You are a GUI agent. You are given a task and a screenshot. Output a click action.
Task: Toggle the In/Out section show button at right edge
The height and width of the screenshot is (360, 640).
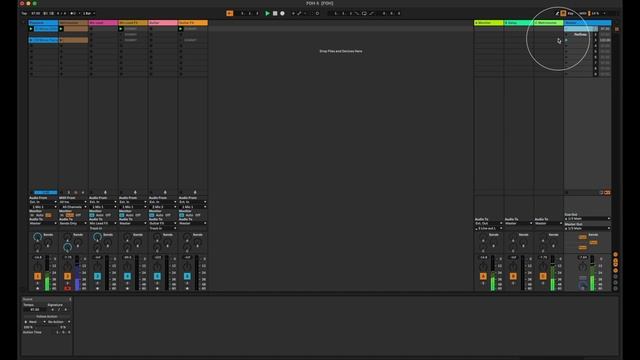[616, 255]
